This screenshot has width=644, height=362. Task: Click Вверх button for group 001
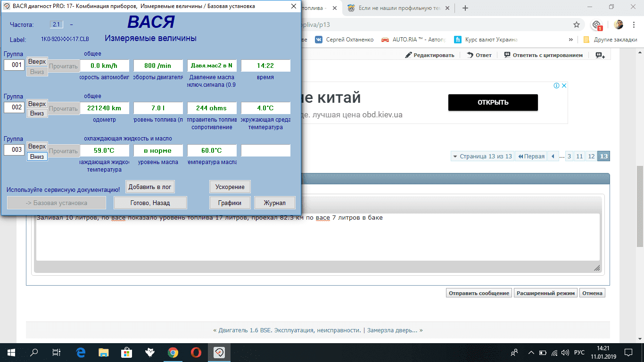tap(37, 62)
